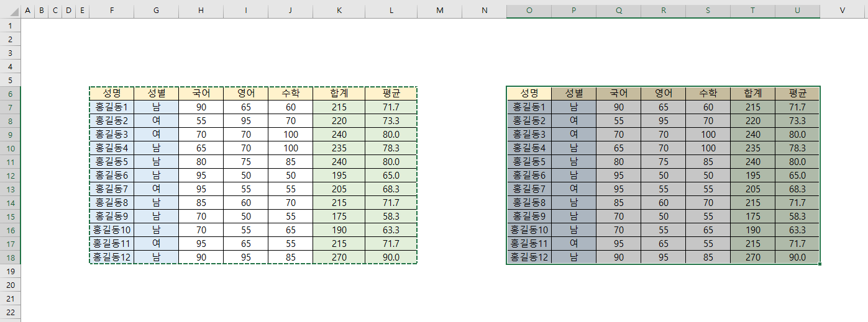Select row 1 header
This screenshot has height=322, width=868.
coord(10,25)
